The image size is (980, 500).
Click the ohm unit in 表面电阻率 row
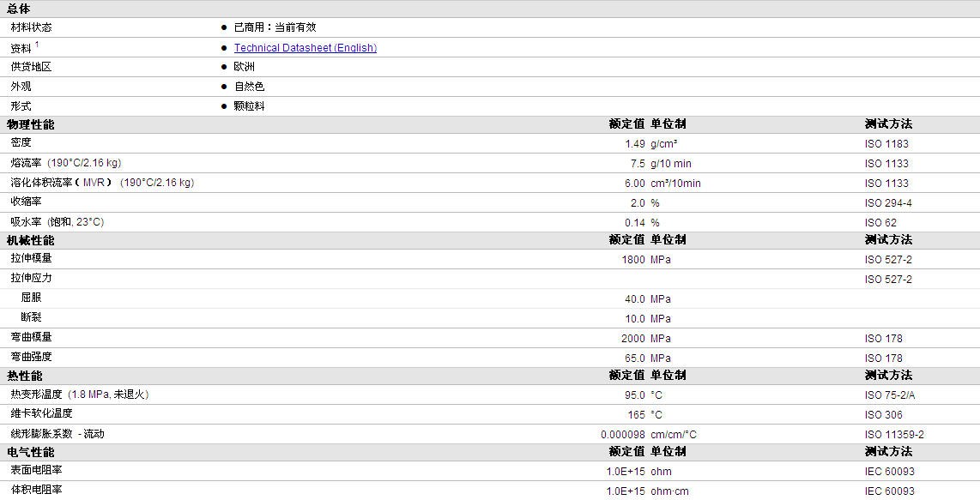[662, 471]
